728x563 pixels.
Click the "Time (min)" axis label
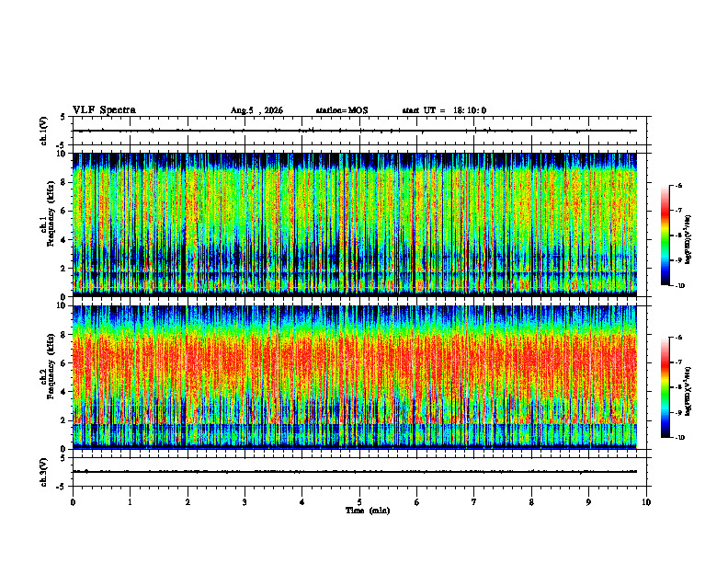[368, 511]
